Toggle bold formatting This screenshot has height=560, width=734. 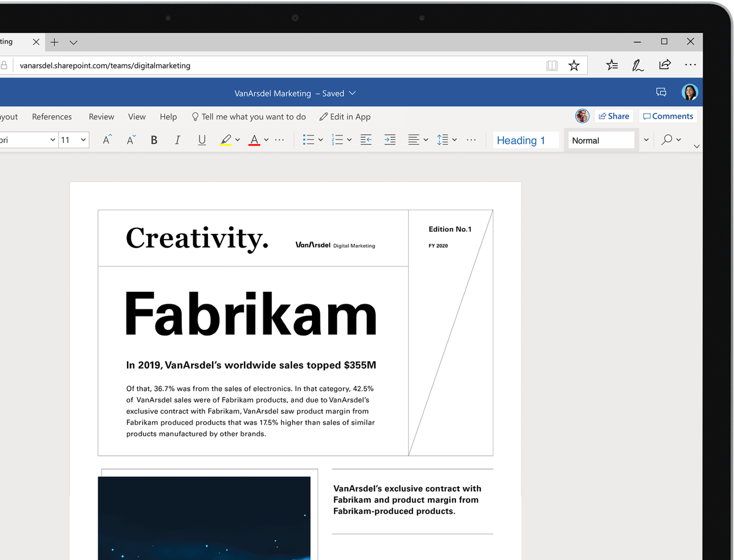[154, 140]
